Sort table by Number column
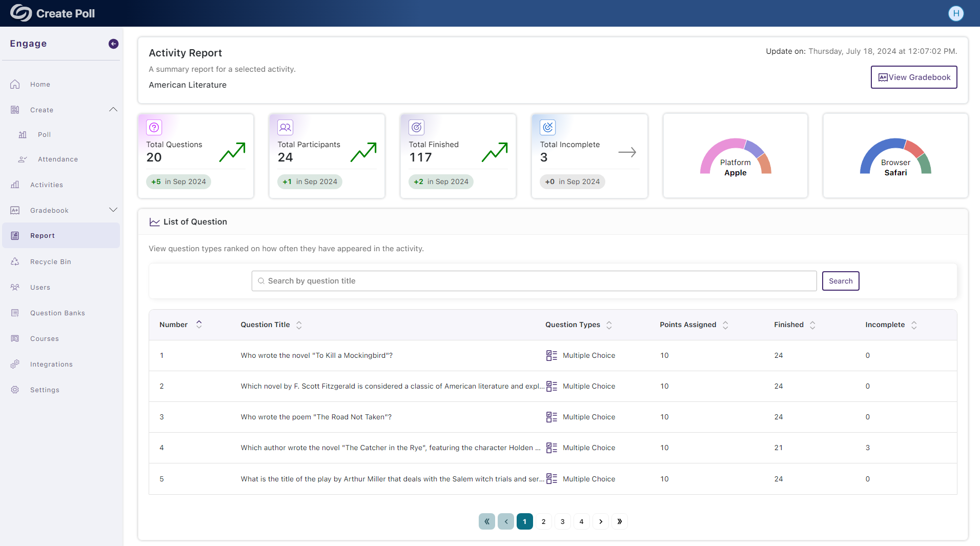 (x=199, y=325)
